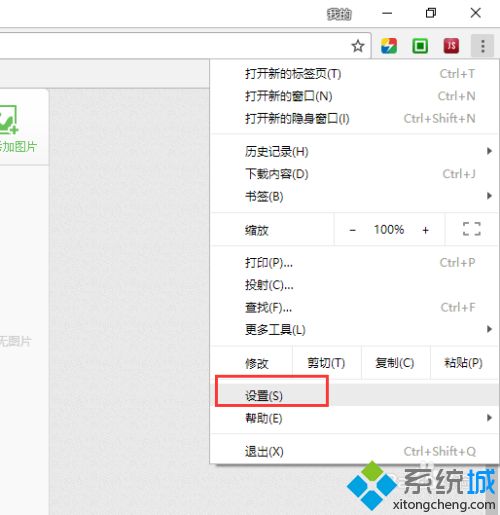Image resolution: width=500 pixels, height=515 pixels.
Task: Choose 查找(F)... to find in page
Action: (x=354, y=307)
